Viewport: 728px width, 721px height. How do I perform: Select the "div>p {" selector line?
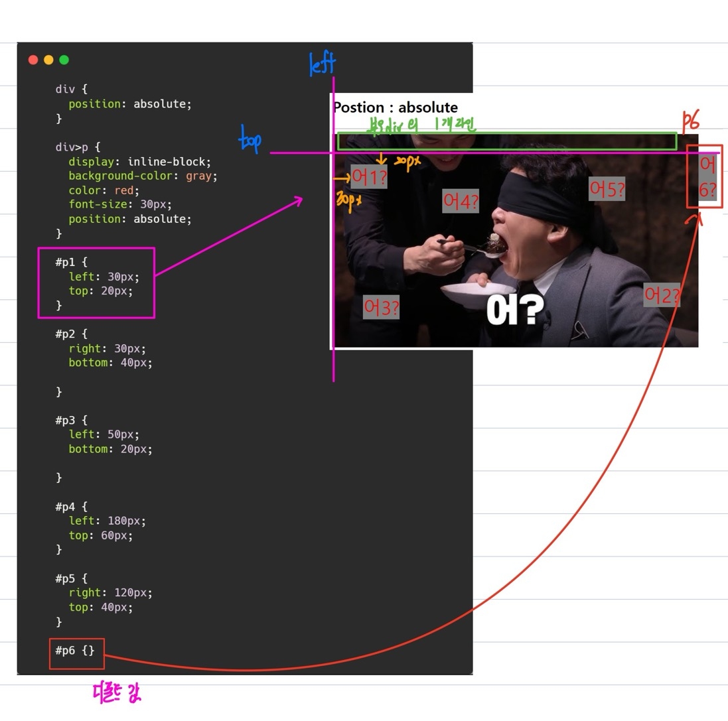click(78, 147)
